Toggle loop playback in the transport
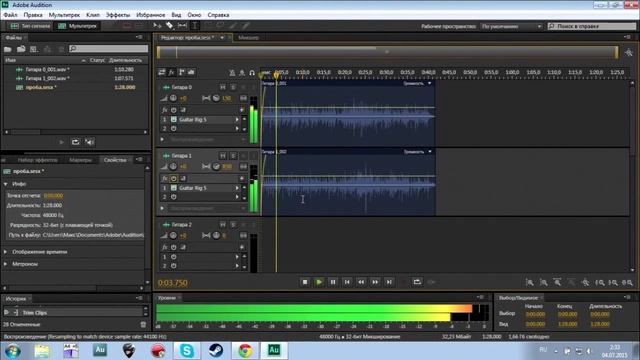Image resolution: width=640 pixels, height=360 pixels. coord(417,282)
